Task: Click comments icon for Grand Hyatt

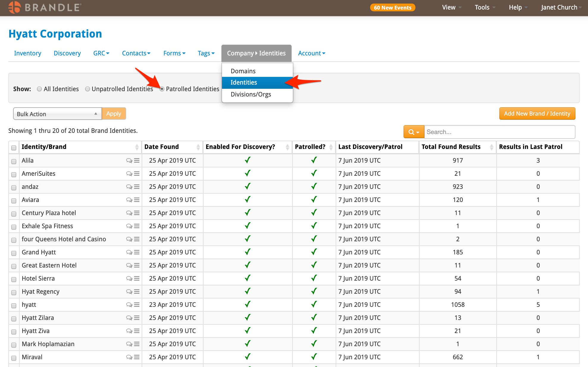Action: pyautogui.click(x=129, y=252)
